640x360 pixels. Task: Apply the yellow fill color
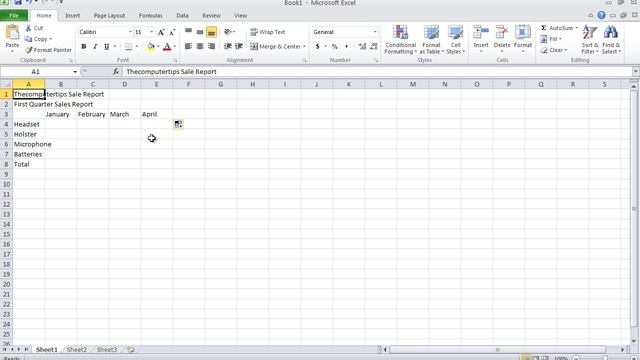151,47
